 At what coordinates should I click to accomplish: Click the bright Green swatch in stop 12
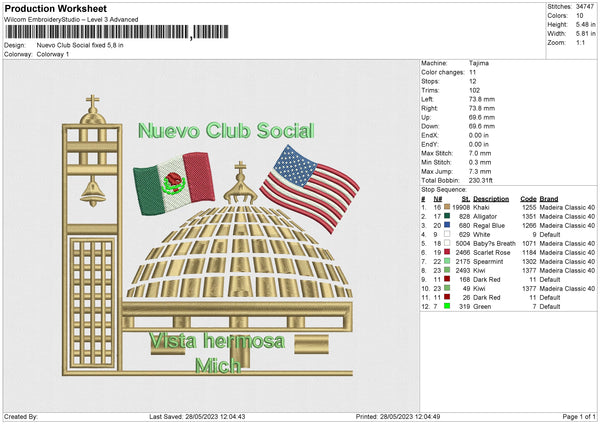[x=447, y=306]
